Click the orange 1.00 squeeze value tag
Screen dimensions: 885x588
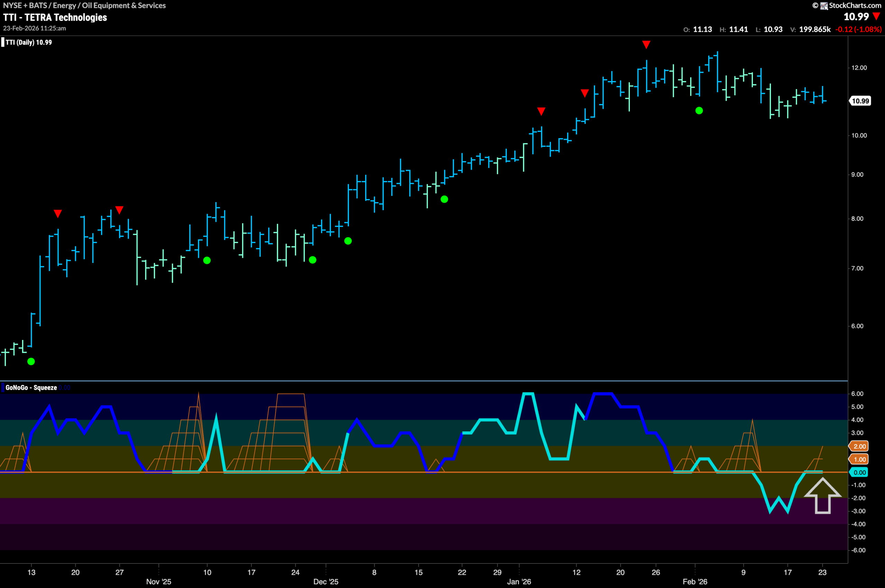[858, 459]
